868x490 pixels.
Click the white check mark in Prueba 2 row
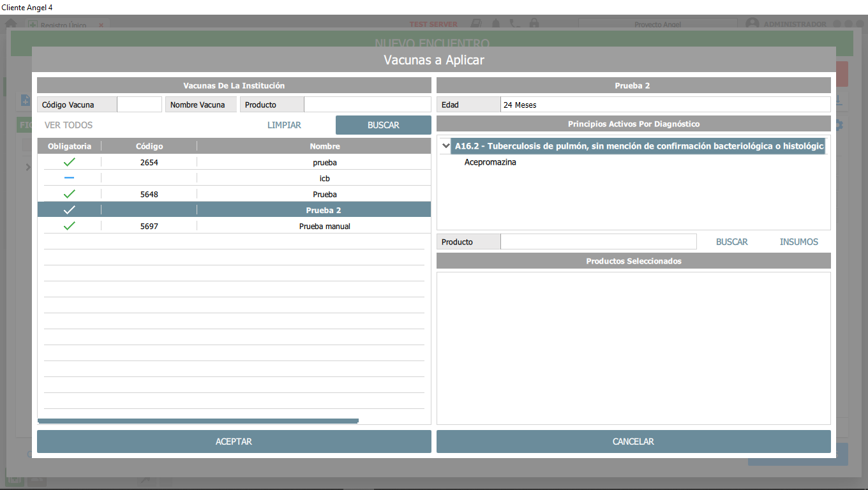point(70,210)
